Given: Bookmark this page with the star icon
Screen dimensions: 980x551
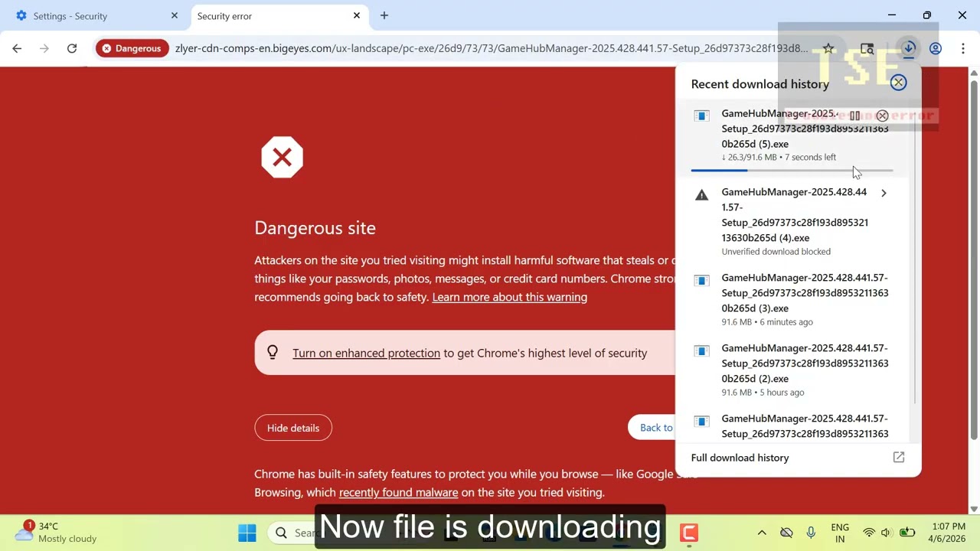Looking at the screenshot, I should 828,48.
